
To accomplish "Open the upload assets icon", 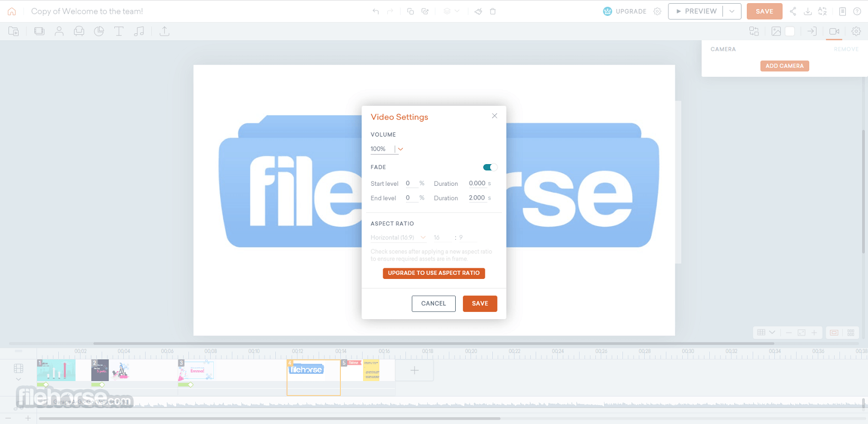I will pos(165,31).
